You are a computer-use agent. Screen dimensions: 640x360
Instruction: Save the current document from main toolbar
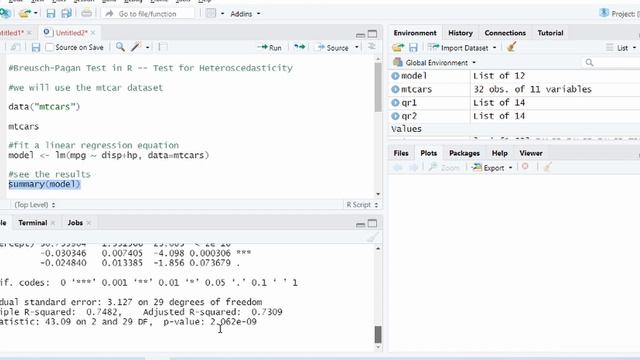[51, 13]
